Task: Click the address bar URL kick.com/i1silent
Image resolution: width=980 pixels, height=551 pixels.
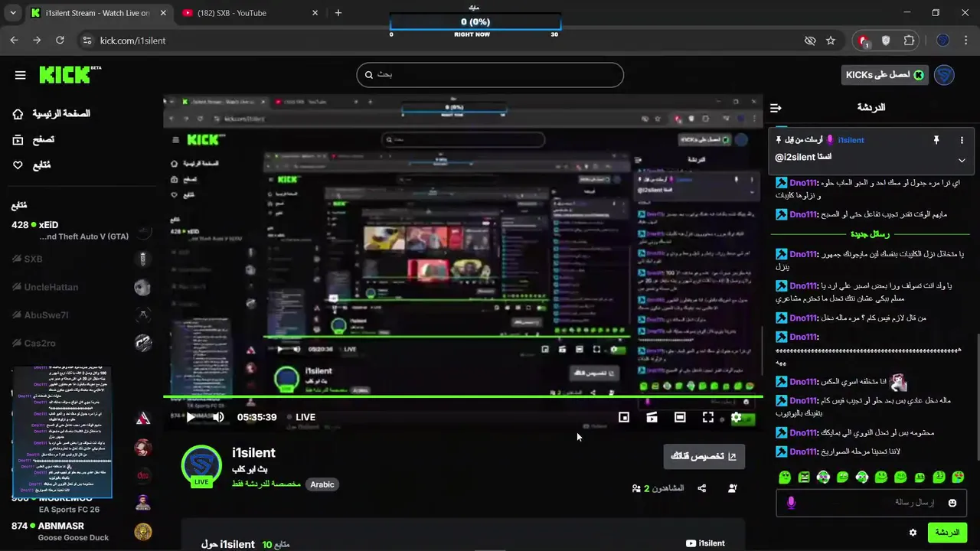Action: [x=132, y=41]
